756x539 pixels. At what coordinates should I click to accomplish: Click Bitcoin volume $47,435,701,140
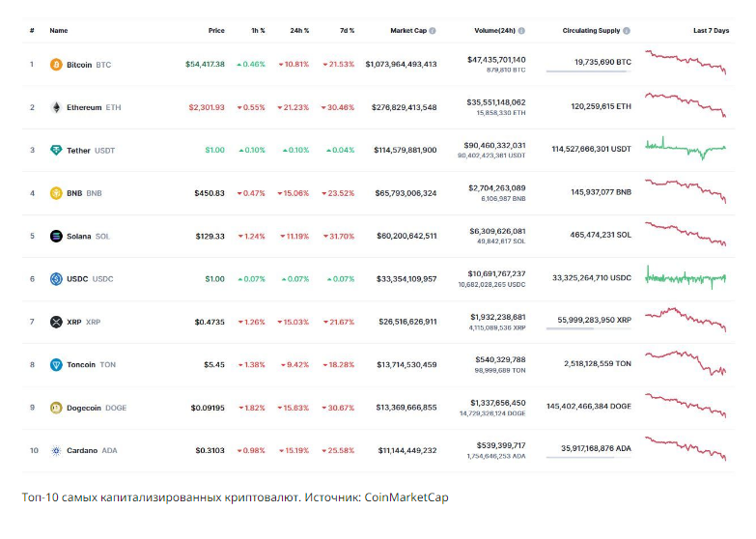coord(496,59)
